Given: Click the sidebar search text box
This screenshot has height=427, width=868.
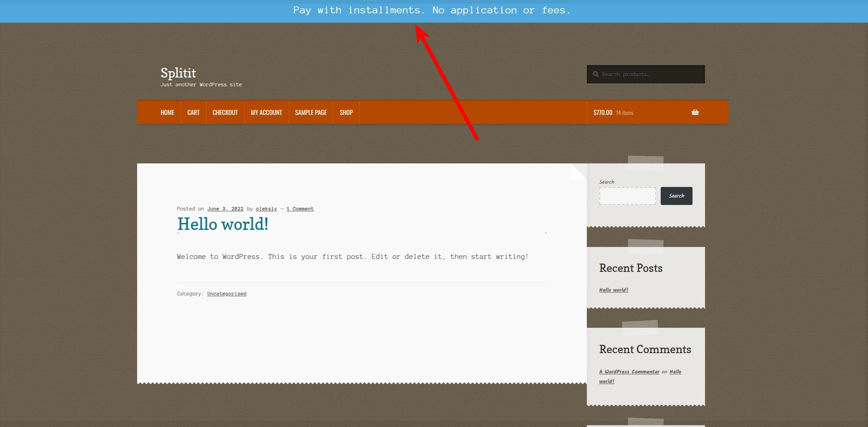Looking at the screenshot, I should 627,196.
